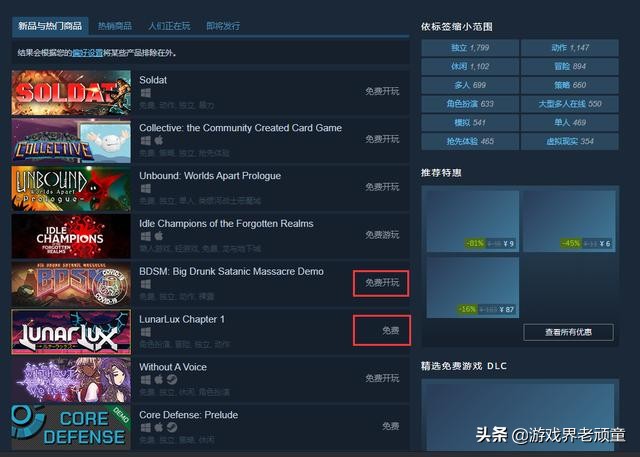Screen dimensions: 640x457
Task: Open Idle Champions of the Forgotten Realms title
Action: (227, 224)
